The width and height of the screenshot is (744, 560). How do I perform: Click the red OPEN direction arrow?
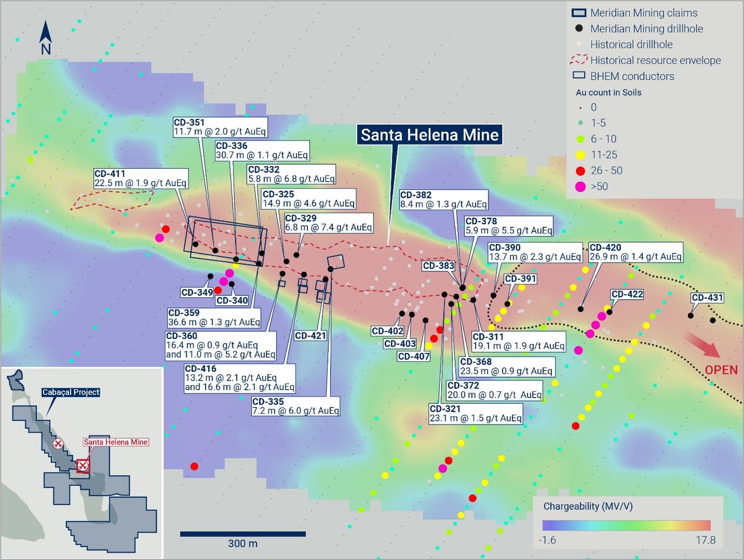pos(702,345)
